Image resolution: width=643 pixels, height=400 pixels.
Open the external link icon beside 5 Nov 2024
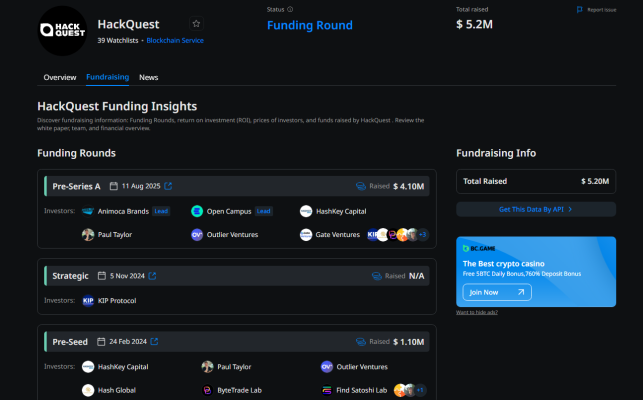click(x=152, y=275)
